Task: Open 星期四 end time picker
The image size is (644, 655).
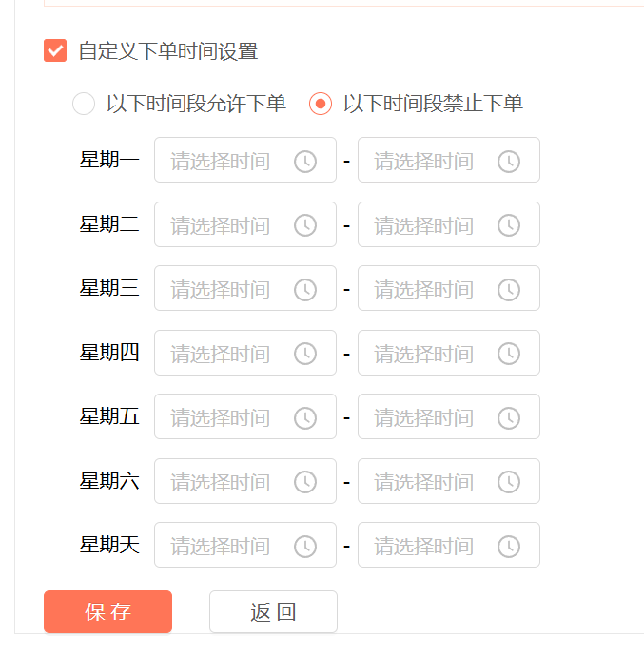Action: [x=449, y=353]
